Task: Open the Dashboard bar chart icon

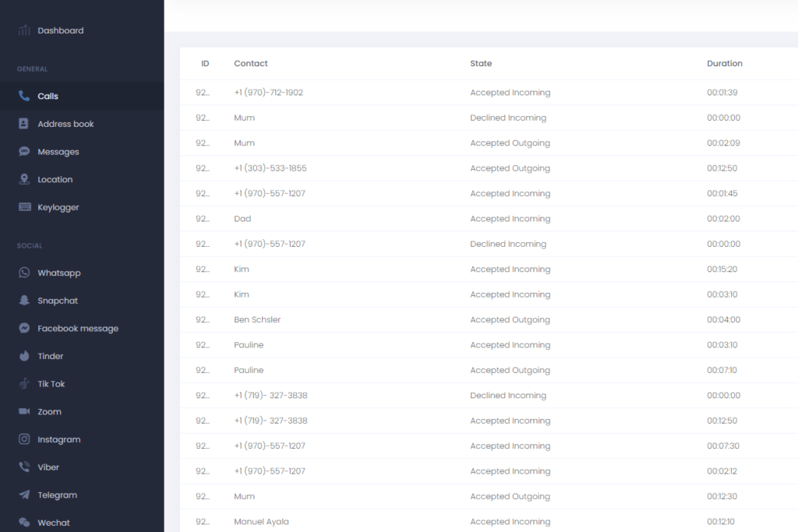Action: coord(24,30)
